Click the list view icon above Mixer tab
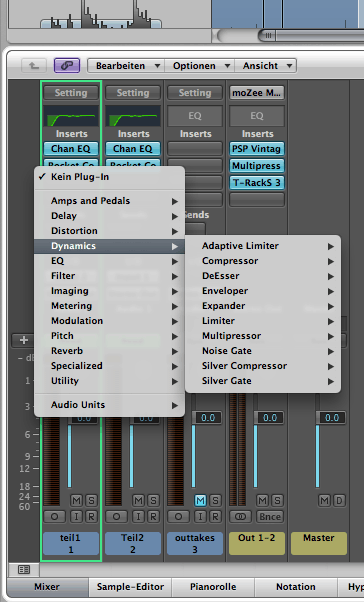 [x=24, y=570]
